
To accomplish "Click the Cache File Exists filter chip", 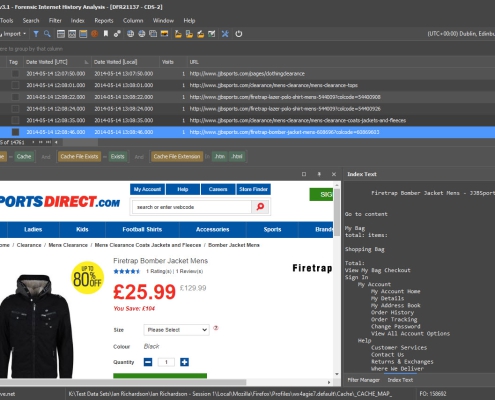I will pos(79,156).
